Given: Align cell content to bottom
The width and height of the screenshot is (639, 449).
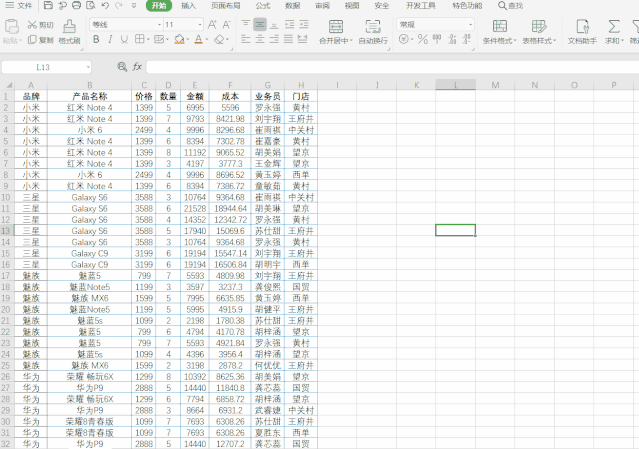Looking at the screenshot, I should click(274, 24).
